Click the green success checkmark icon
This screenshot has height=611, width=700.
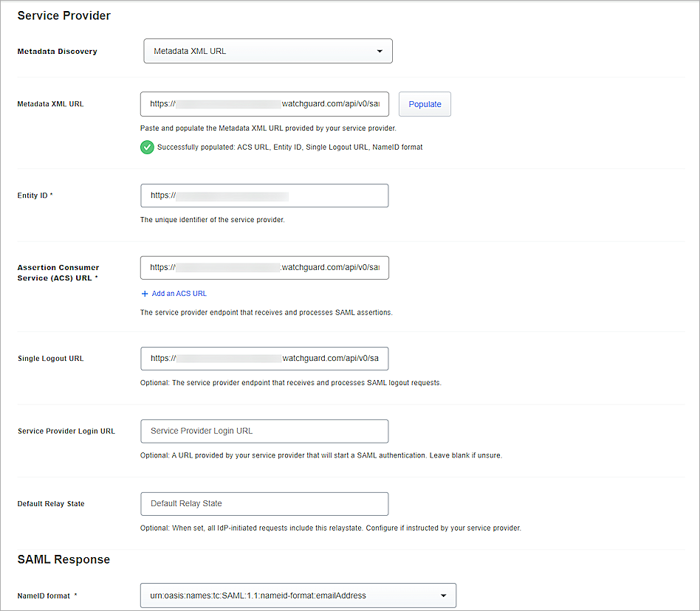147,147
